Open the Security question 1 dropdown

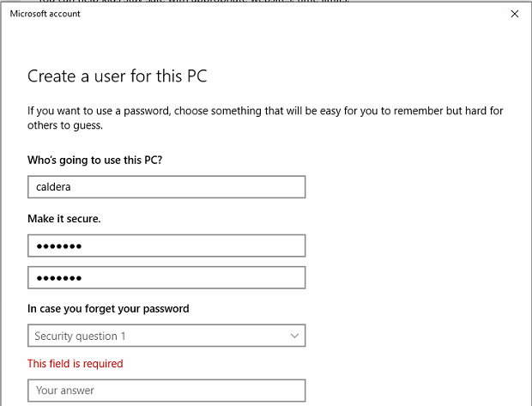166,336
